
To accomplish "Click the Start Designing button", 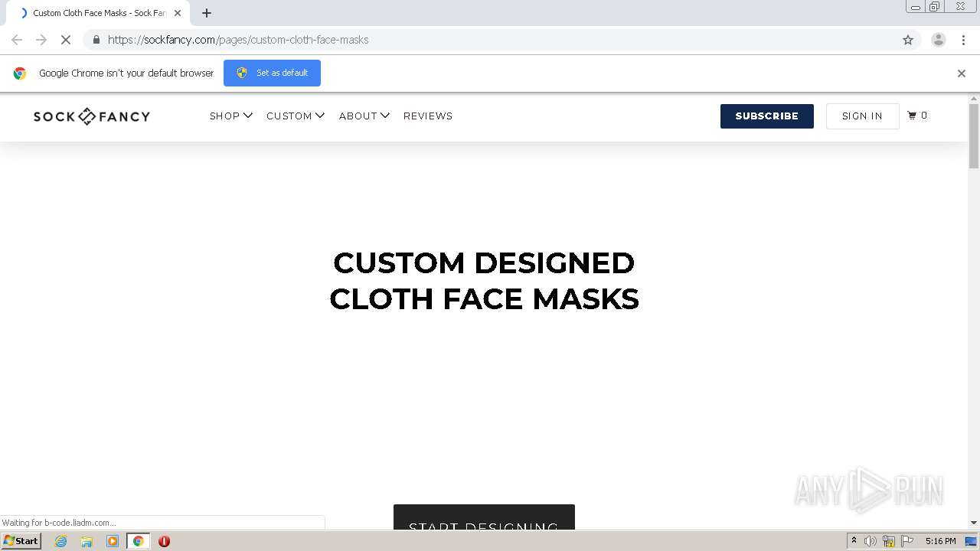I will pos(484,519).
